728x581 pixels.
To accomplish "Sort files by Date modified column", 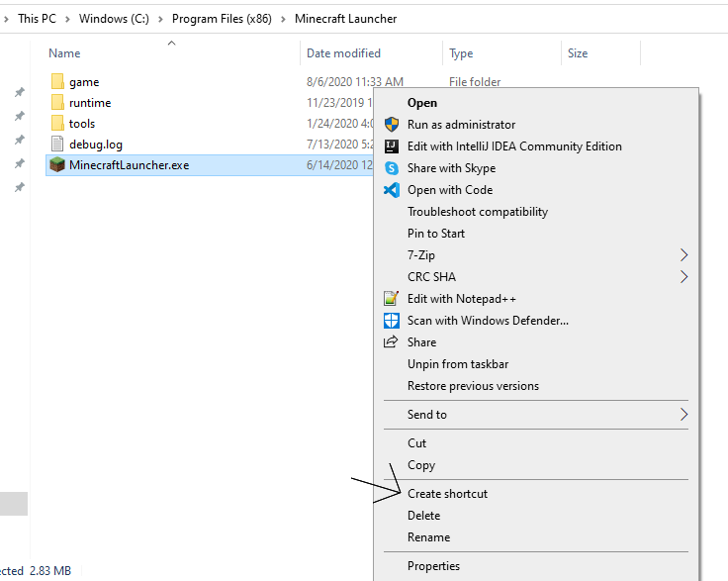I will point(343,53).
